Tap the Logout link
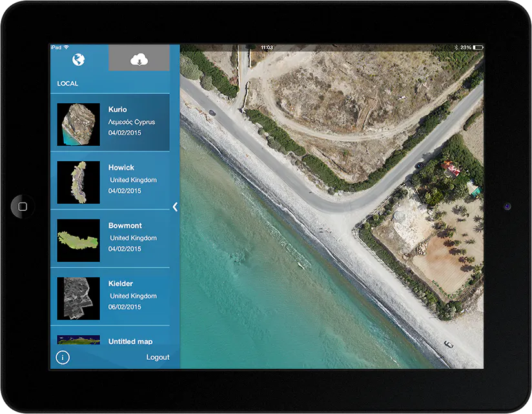Image resolution: width=532 pixels, height=414 pixels. pyautogui.click(x=158, y=357)
